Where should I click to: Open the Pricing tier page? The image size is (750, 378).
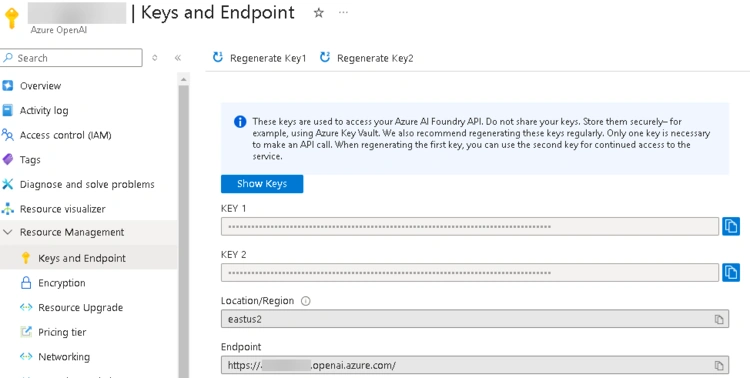[x=62, y=332]
